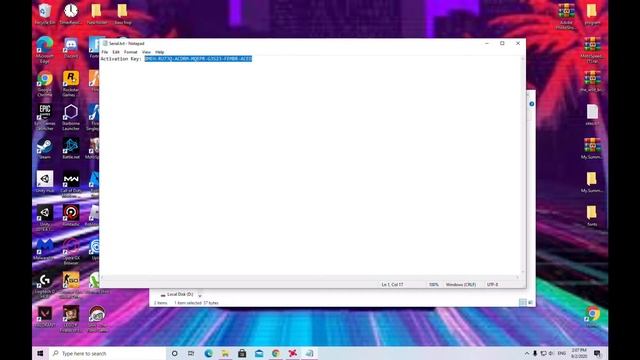Screen dimensions: 640x360
Task: Select the Steam desktop shortcut
Action: click(x=44, y=149)
